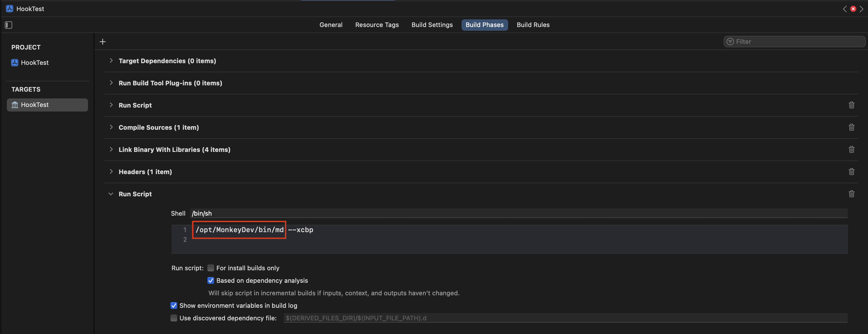Open the General tab

coord(331,25)
